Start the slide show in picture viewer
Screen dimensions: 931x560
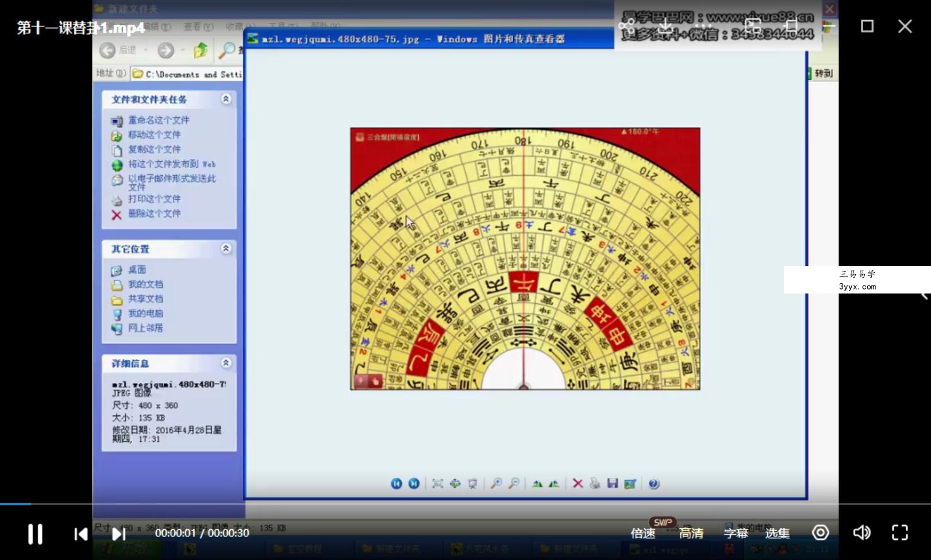tap(472, 484)
